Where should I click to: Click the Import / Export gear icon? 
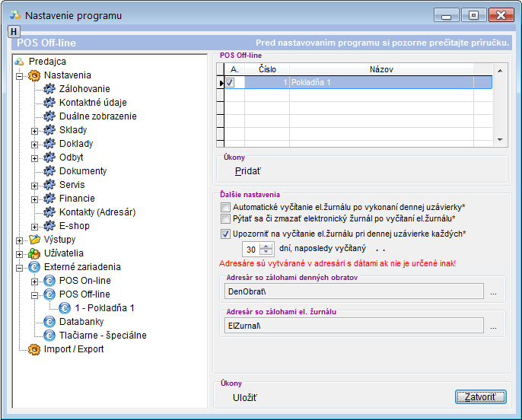pos(33,349)
